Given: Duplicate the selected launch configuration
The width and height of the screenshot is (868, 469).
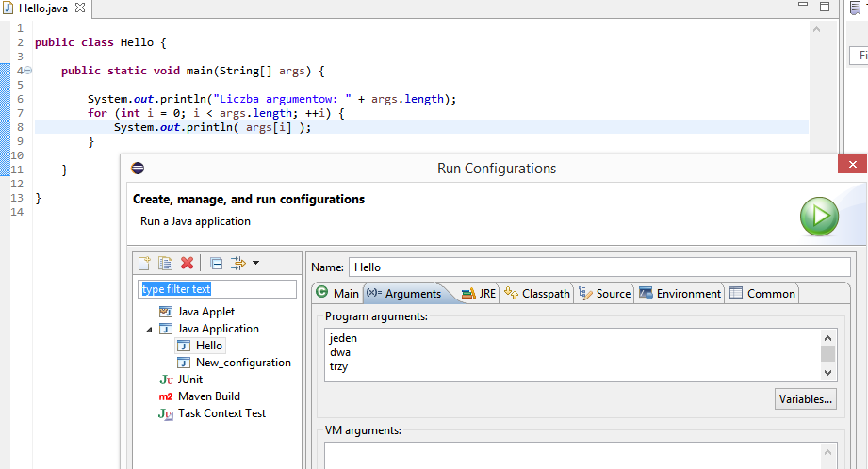Looking at the screenshot, I should pos(165,264).
